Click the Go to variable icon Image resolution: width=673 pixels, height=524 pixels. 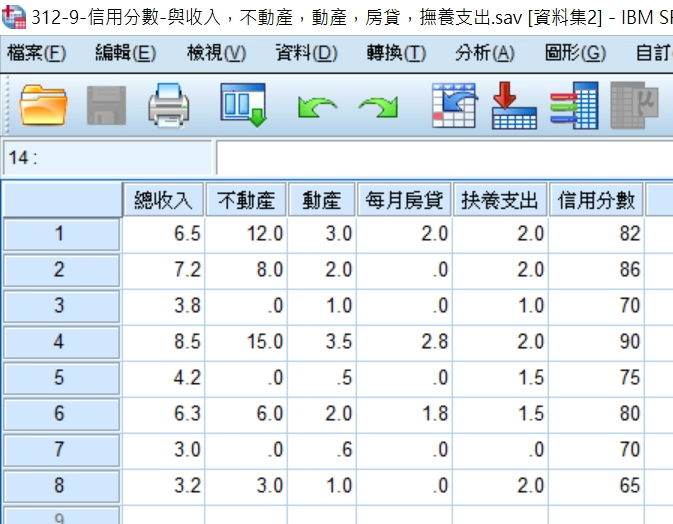pyautogui.click(x=514, y=106)
